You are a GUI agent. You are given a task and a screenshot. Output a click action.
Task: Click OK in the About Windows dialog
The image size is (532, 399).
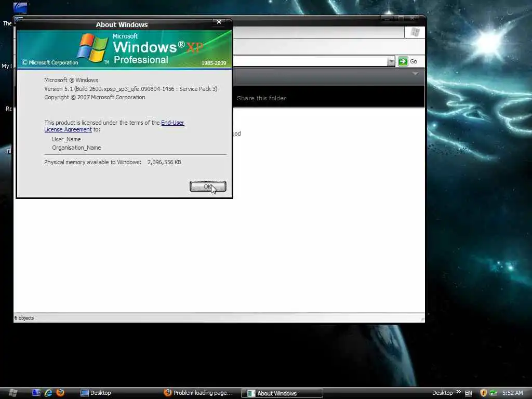[208, 187]
